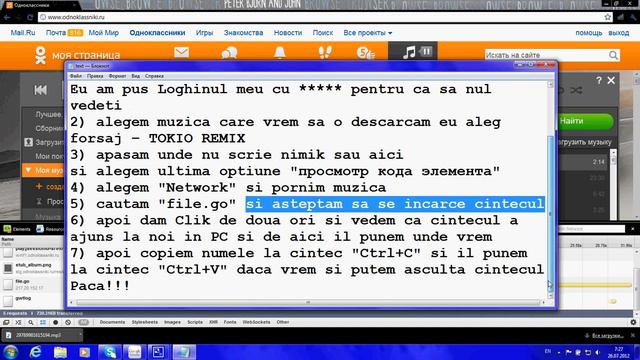The width and height of the screenshot is (640, 360).
Task: Open Skype from the taskbar
Action: tap(110, 352)
